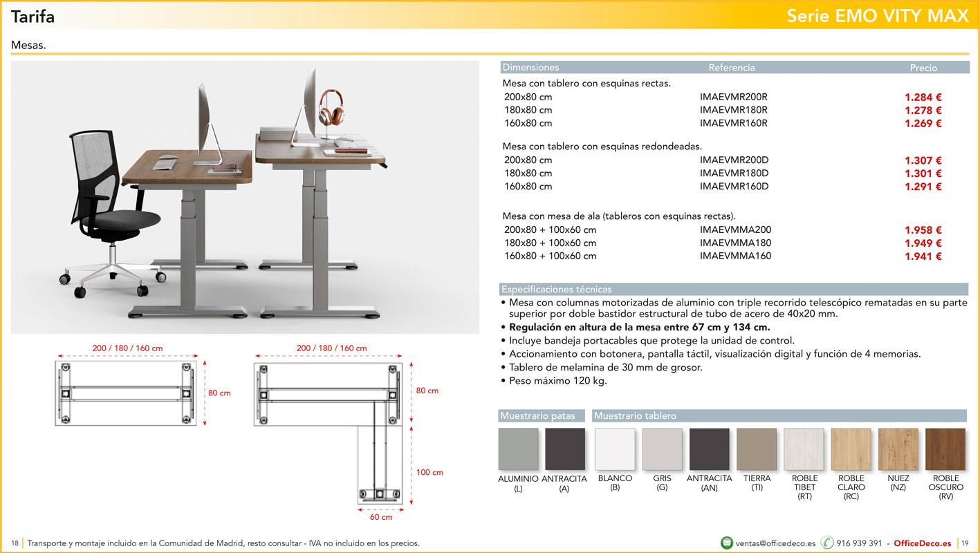Select the Nuez (NZ) tabletop swatch
Screen dimensions: 980x553
pos(898,449)
